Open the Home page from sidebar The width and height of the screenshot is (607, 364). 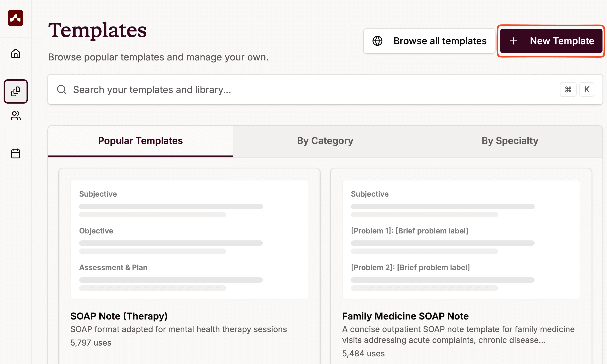tap(16, 53)
